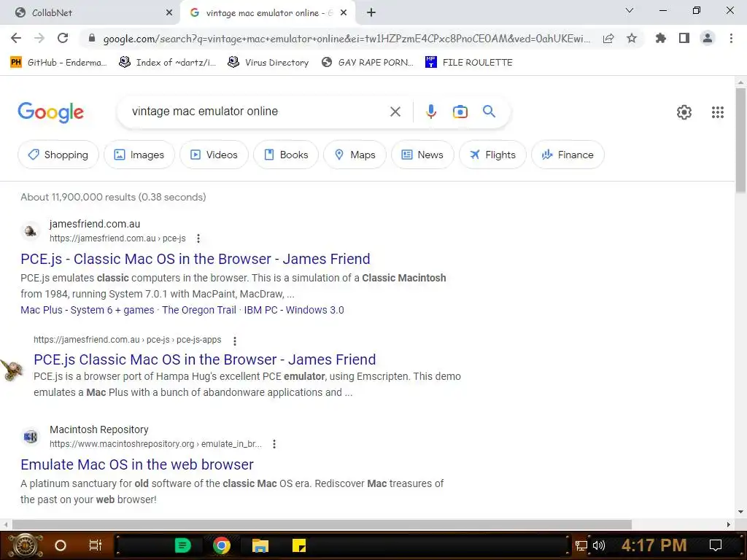
Task: Open the Chrome three-dot menu
Action: click(x=731, y=38)
